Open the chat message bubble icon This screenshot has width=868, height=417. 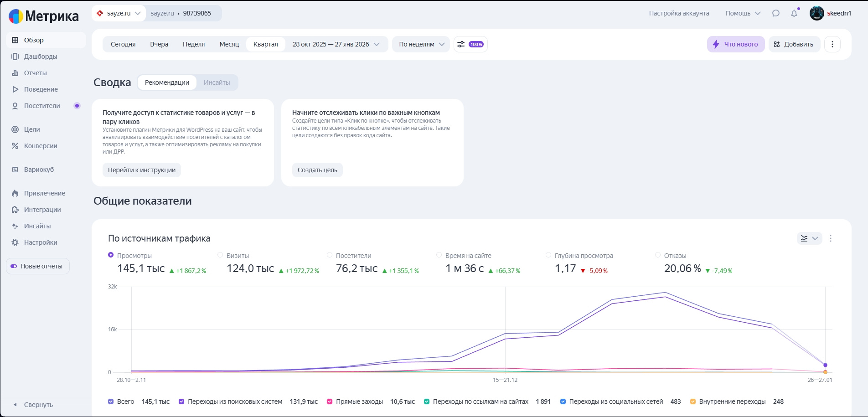[x=776, y=13]
